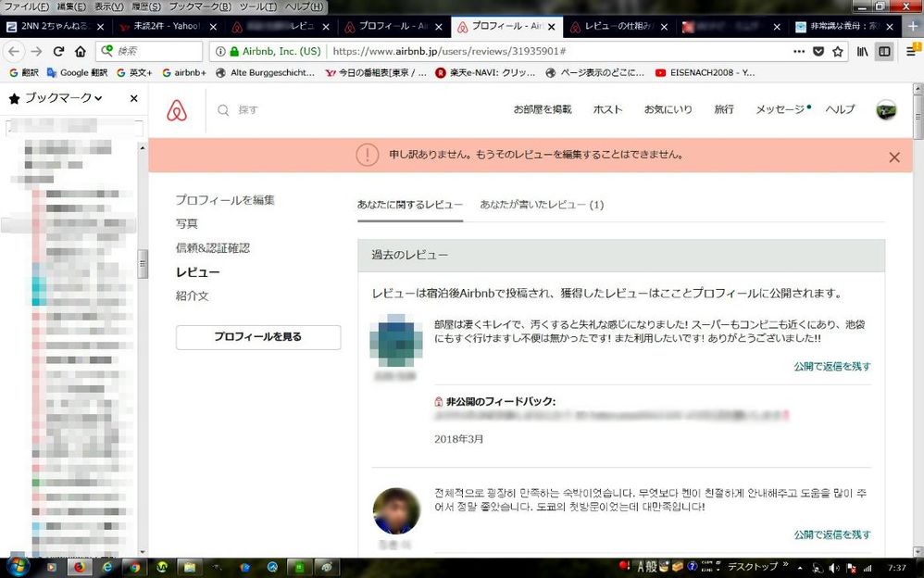Go to the browser home page icon
Image resolution: width=924 pixels, height=578 pixels.
[81, 52]
